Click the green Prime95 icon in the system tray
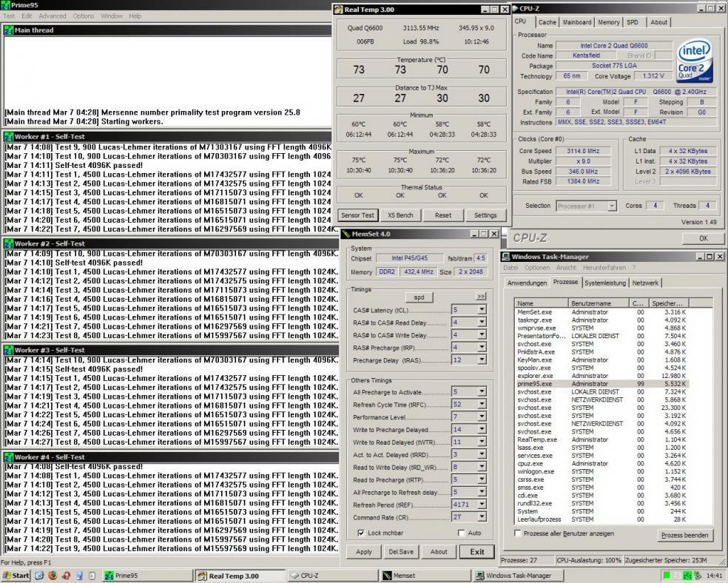The height and width of the screenshot is (583, 728). pos(687,576)
